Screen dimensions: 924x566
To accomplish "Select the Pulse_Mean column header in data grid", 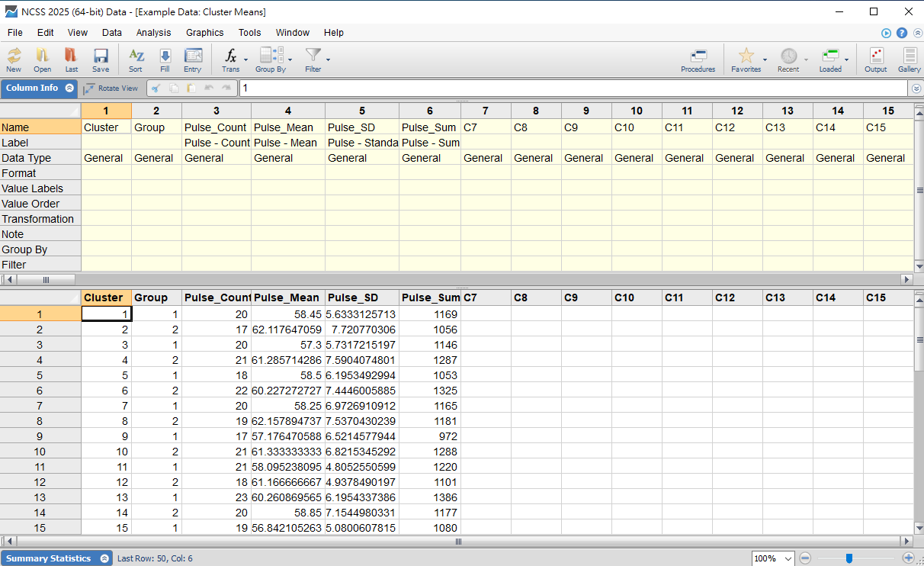I will 288,297.
